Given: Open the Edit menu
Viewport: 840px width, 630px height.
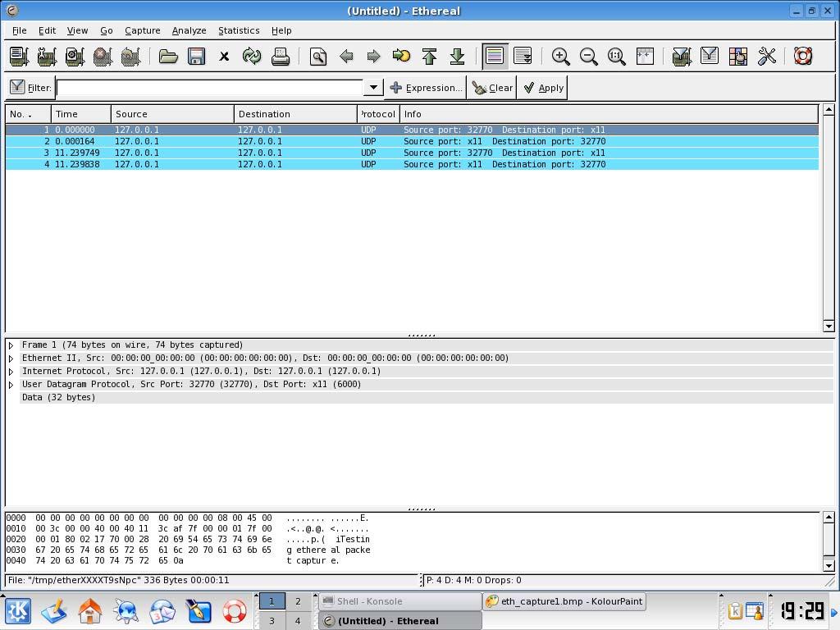Looking at the screenshot, I should pos(47,30).
